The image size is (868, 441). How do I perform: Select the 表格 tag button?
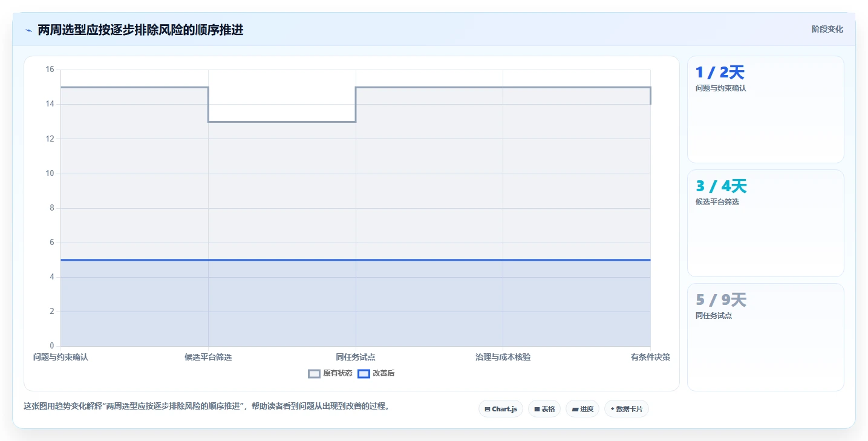point(544,409)
